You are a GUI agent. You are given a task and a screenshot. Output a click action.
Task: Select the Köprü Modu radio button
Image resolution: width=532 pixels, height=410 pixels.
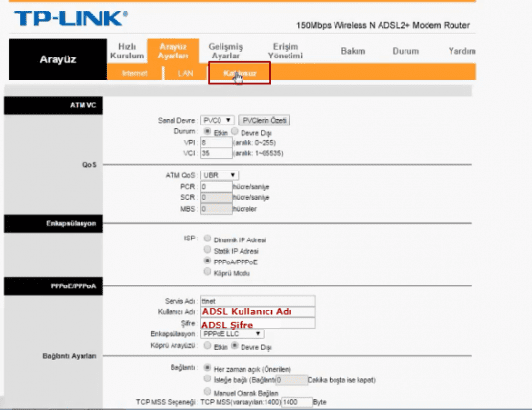point(207,271)
